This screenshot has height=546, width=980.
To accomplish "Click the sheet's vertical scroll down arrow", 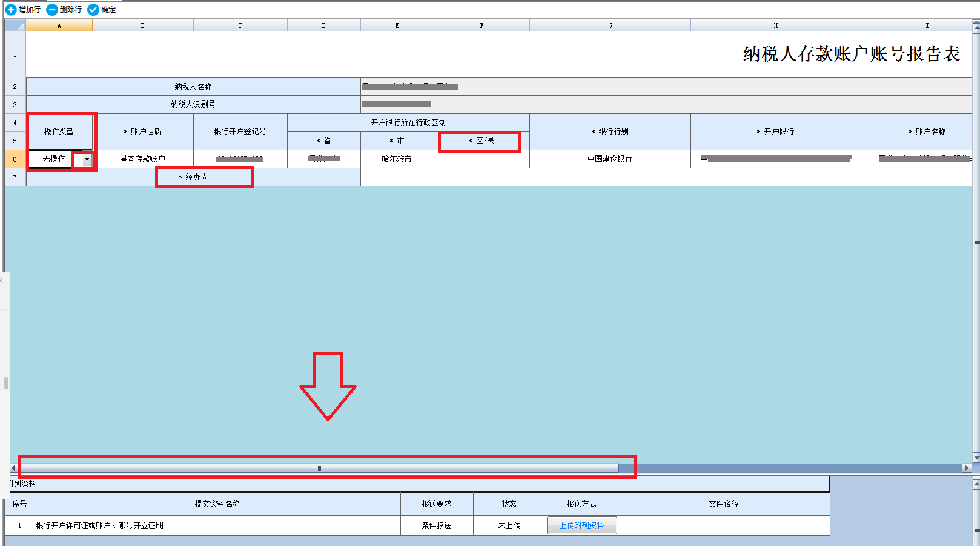I will pyautogui.click(x=976, y=457).
